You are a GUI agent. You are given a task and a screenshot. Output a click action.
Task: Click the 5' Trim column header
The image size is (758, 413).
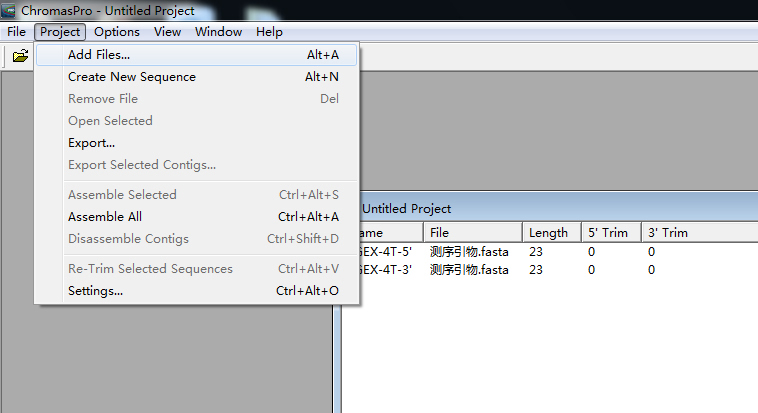point(608,233)
